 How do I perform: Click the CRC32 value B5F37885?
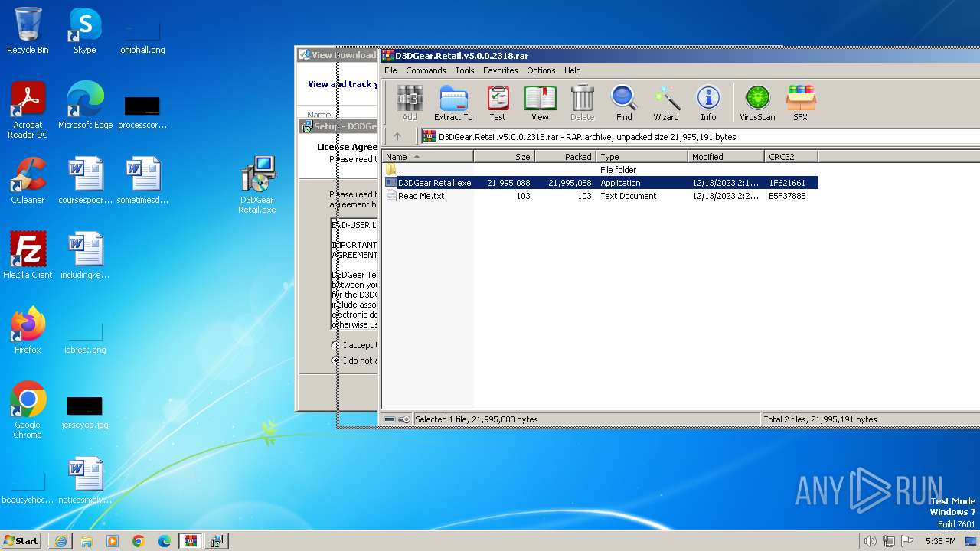(x=787, y=196)
